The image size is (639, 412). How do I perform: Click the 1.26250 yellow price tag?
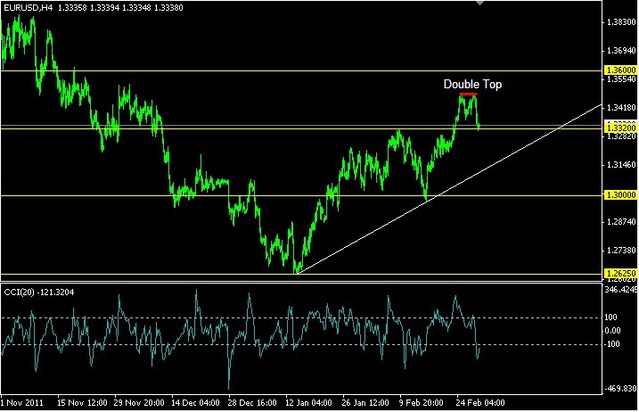tap(621, 273)
